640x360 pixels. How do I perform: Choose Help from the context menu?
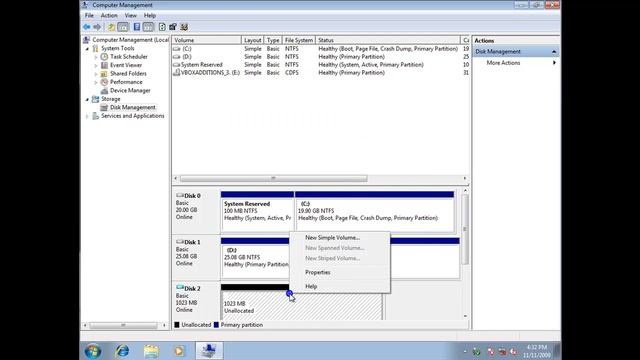340,287
